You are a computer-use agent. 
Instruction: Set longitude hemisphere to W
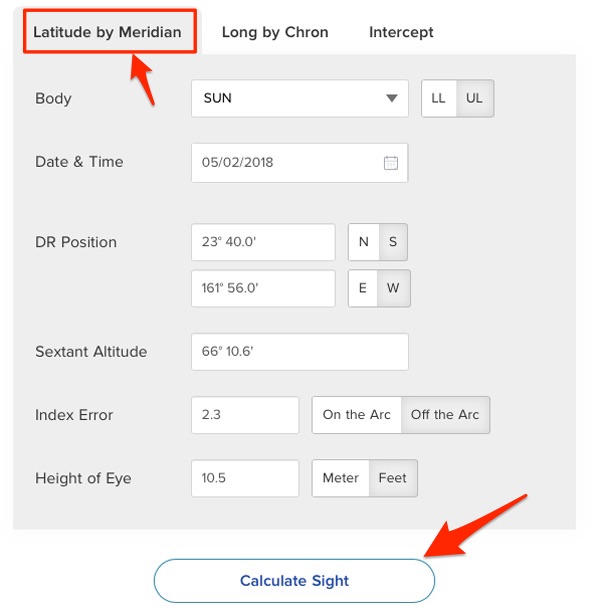(394, 288)
